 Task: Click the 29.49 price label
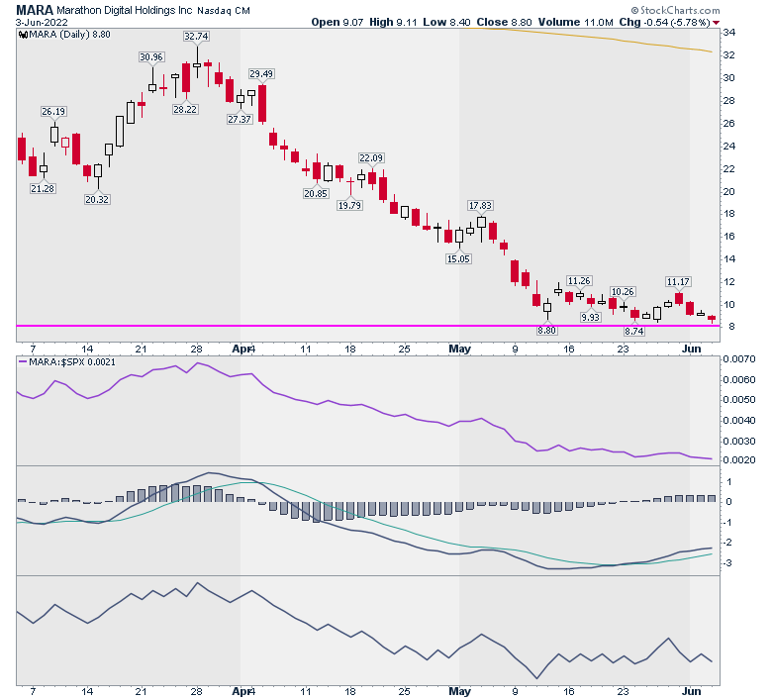click(261, 74)
